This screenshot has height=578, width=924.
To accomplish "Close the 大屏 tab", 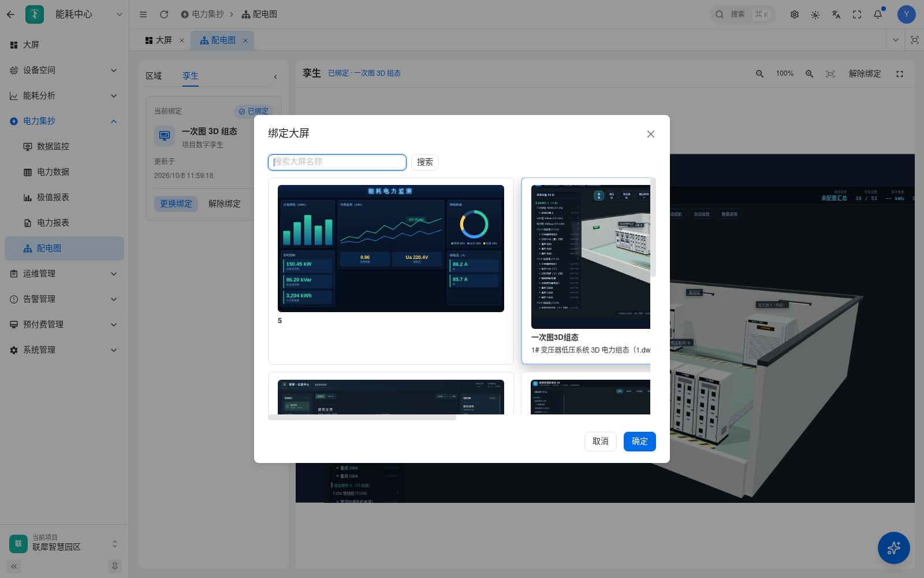I will click(x=182, y=40).
